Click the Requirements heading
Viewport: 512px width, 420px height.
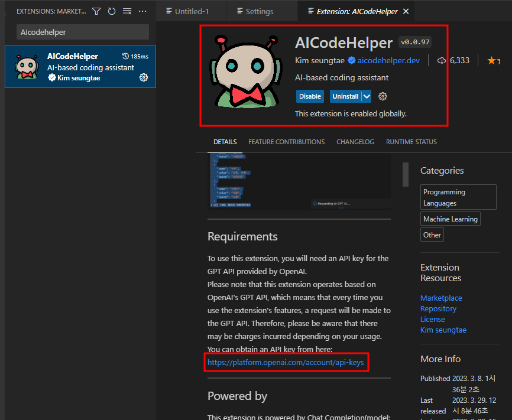242,237
